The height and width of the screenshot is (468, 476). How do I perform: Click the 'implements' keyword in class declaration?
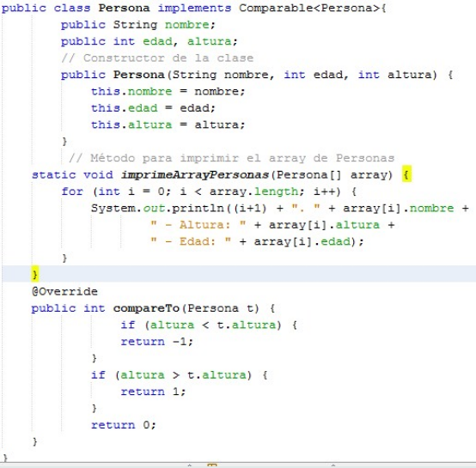point(194,8)
